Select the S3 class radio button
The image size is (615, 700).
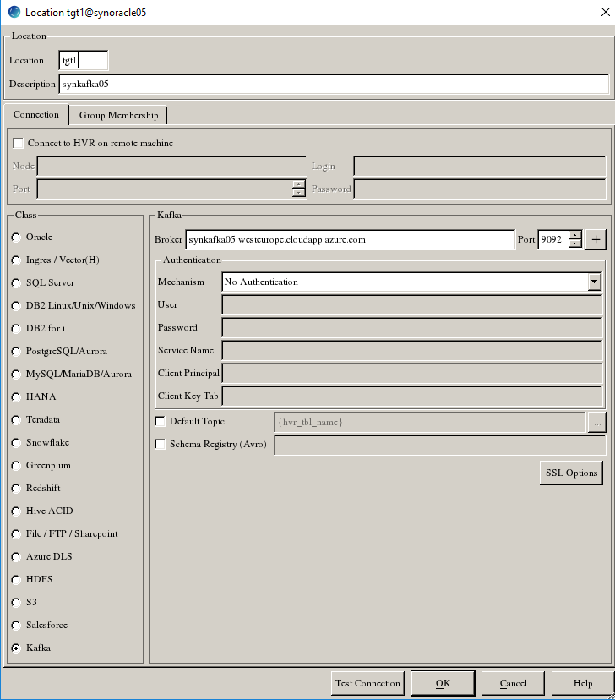point(16,602)
